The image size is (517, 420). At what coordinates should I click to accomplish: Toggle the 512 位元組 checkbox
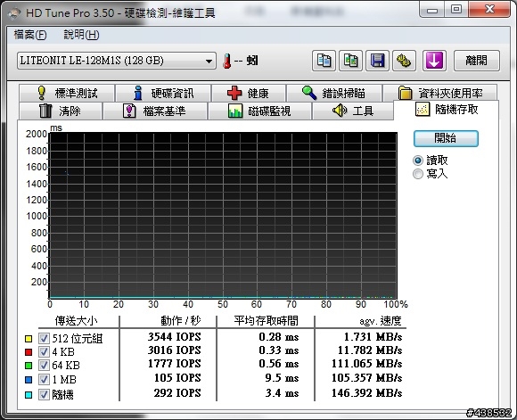pyautogui.click(x=44, y=338)
